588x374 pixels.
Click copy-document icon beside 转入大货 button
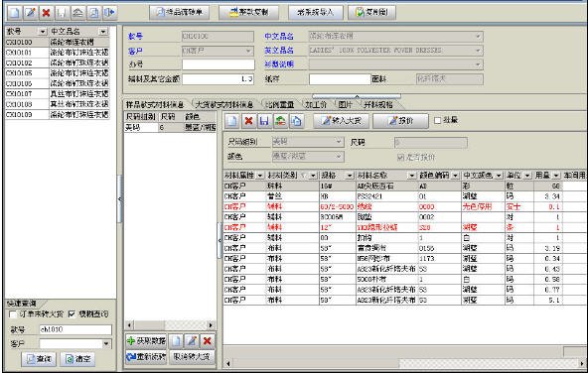coord(296,121)
